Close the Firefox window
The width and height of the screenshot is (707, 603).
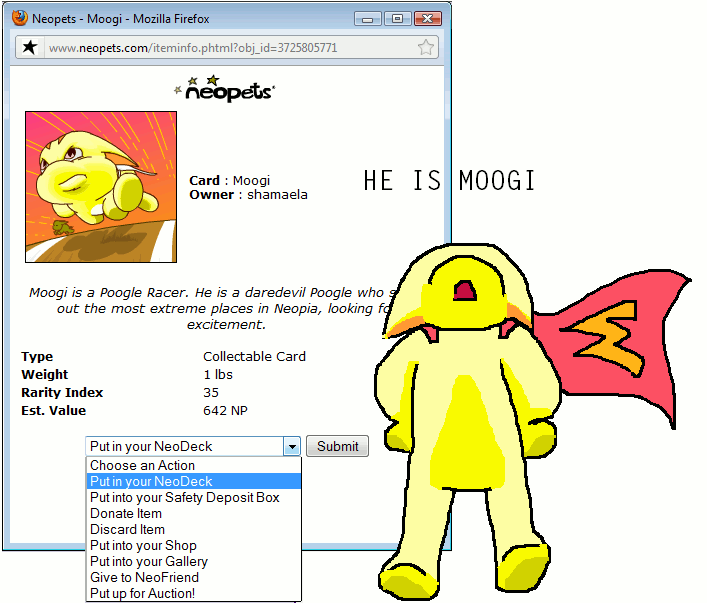click(427, 19)
